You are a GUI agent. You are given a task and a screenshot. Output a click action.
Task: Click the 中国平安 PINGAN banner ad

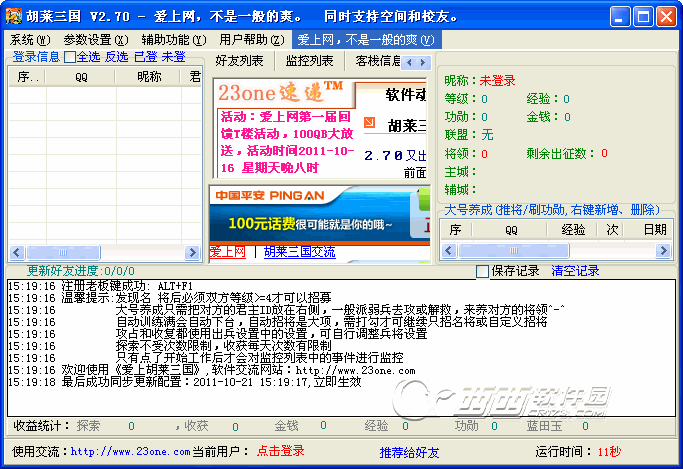320,214
